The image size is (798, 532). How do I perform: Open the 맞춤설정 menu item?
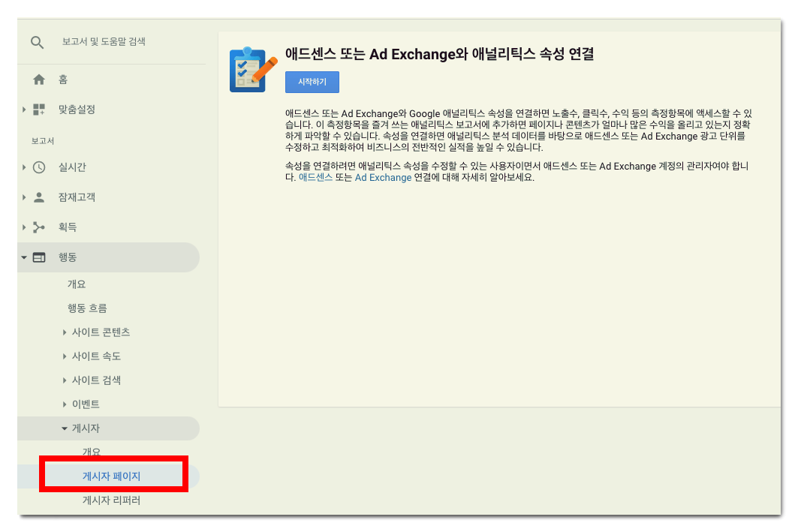coord(77,110)
